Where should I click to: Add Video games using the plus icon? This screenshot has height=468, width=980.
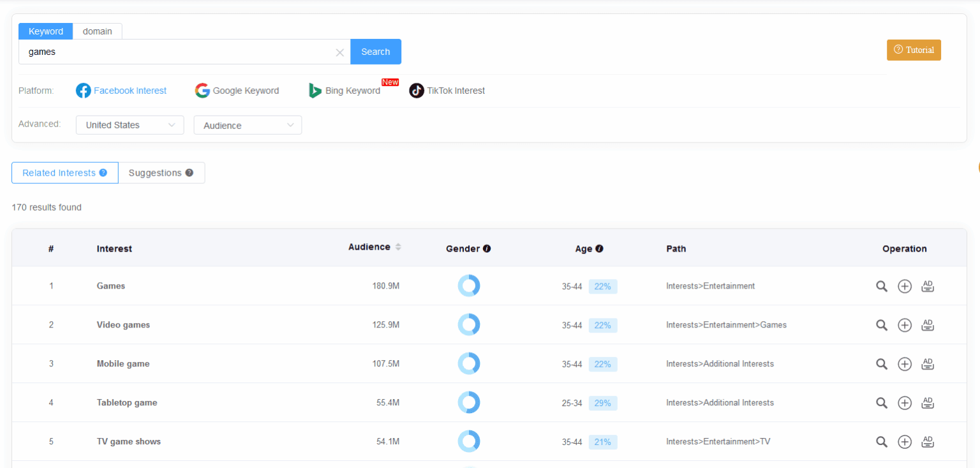click(905, 325)
